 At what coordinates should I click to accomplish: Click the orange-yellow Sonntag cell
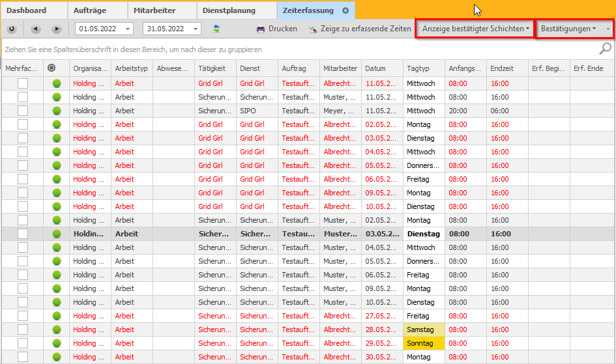click(x=424, y=343)
